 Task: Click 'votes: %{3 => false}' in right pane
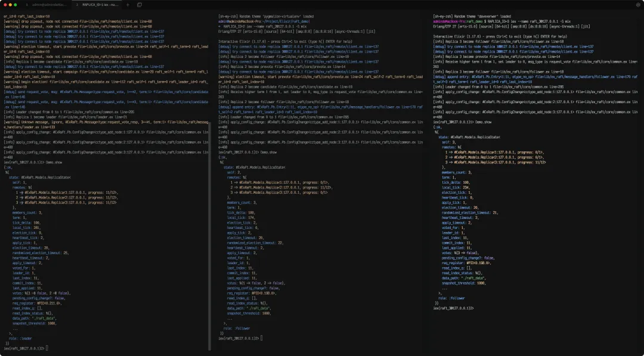click(460, 253)
